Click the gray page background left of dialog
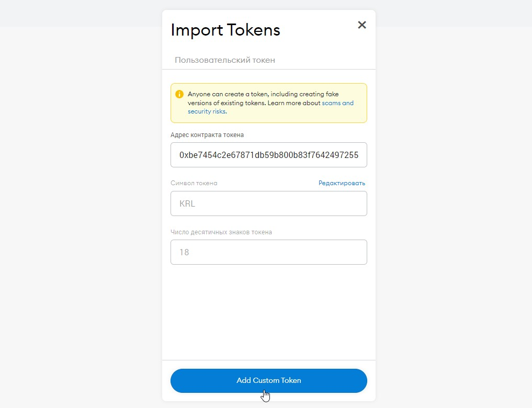Viewport: 532px width, 408px height. pos(78,209)
